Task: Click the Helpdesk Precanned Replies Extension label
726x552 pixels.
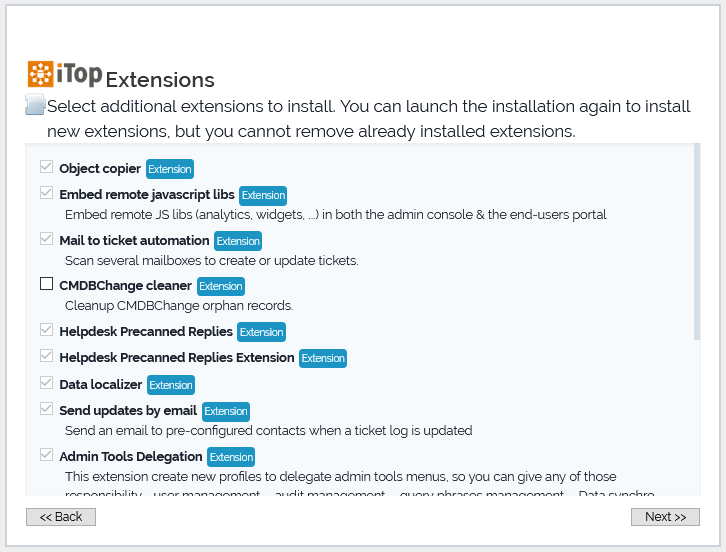Action: click(x=177, y=357)
